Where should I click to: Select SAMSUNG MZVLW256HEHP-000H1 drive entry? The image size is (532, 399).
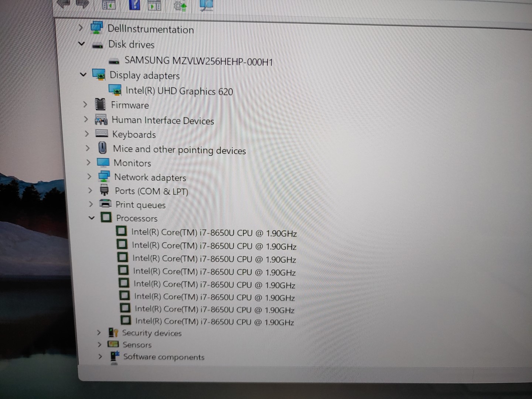[x=198, y=61]
